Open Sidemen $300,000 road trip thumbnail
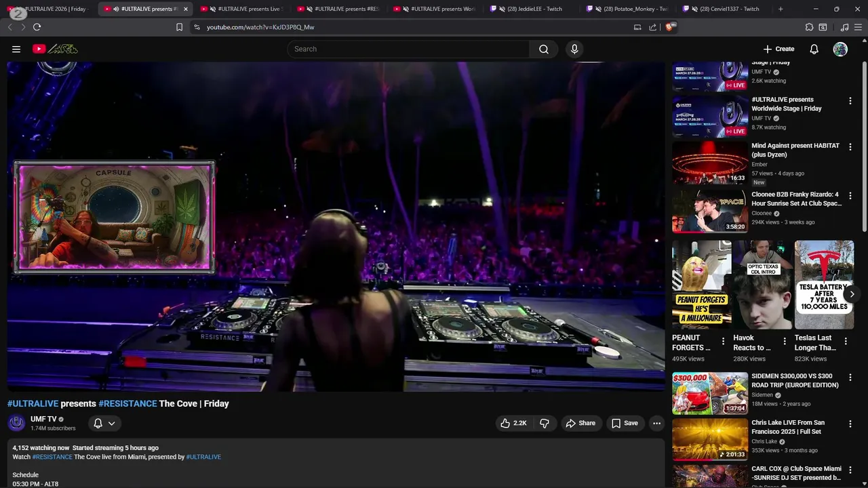Image resolution: width=868 pixels, height=488 pixels. pos(710,393)
